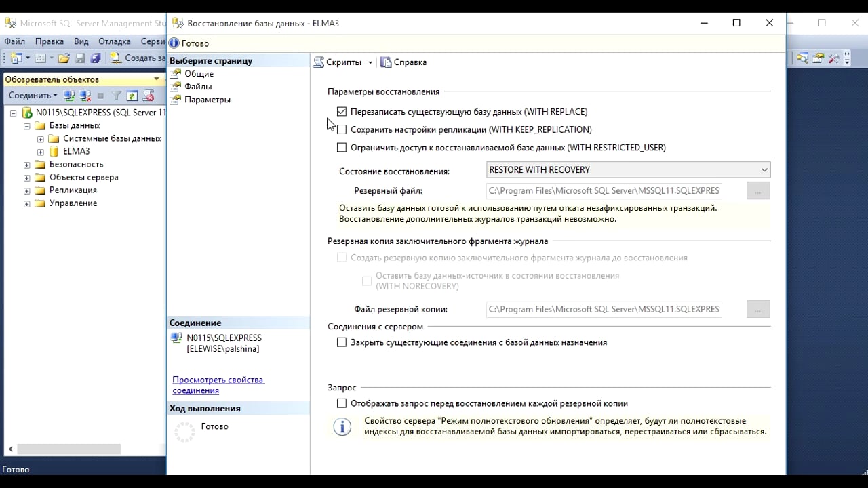The width and height of the screenshot is (868, 488).
Task: Click the blue info icon near full-text note
Action: [x=342, y=427]
